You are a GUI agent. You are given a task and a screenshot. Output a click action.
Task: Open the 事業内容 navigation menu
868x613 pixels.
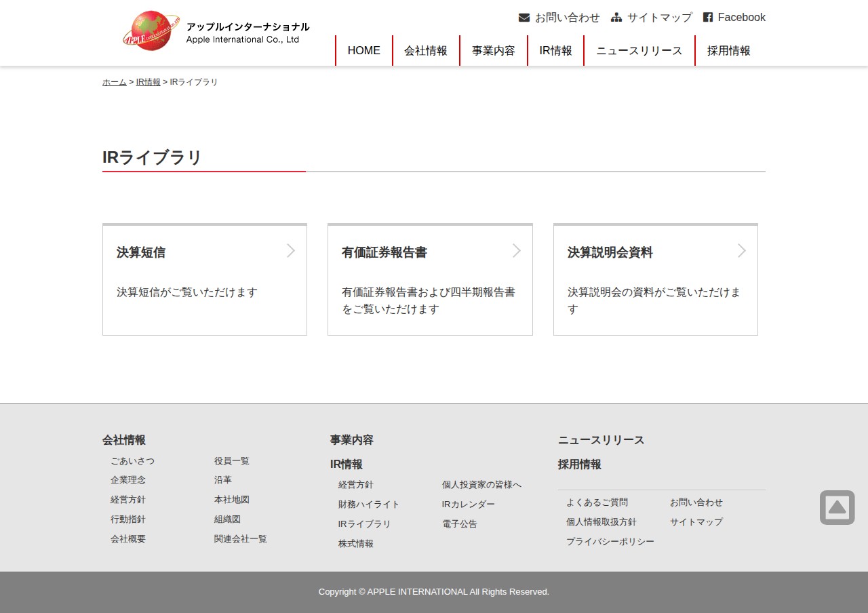tap(494, 51)
